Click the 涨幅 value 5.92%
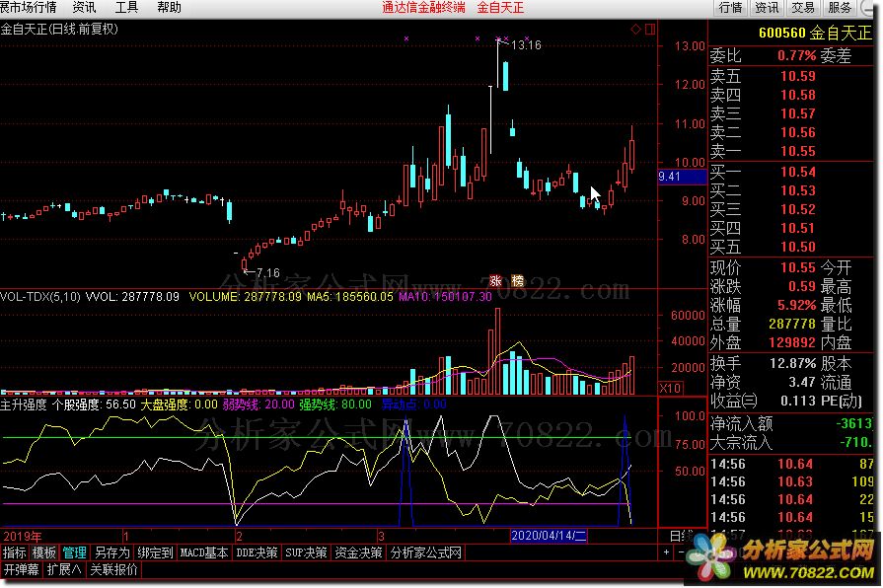The height and width of the screenshot is (588, 883). pyautogui.click(x=796, y=305)
